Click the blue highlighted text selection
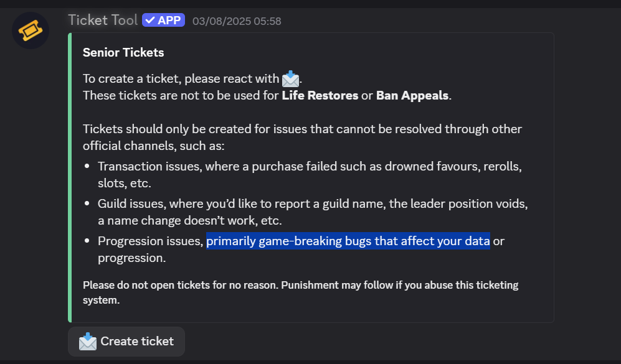The width and height of the screenshot is (621, 364). tap(348, 241)
